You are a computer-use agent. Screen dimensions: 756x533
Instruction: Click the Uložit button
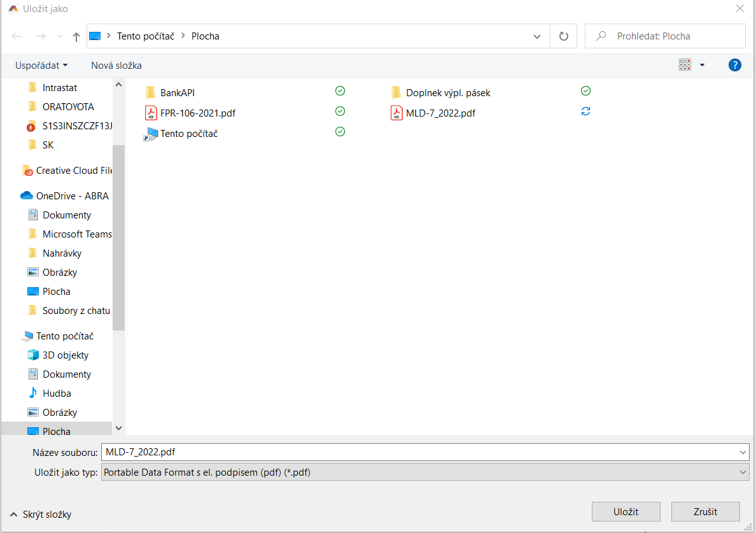coord(626,512)
